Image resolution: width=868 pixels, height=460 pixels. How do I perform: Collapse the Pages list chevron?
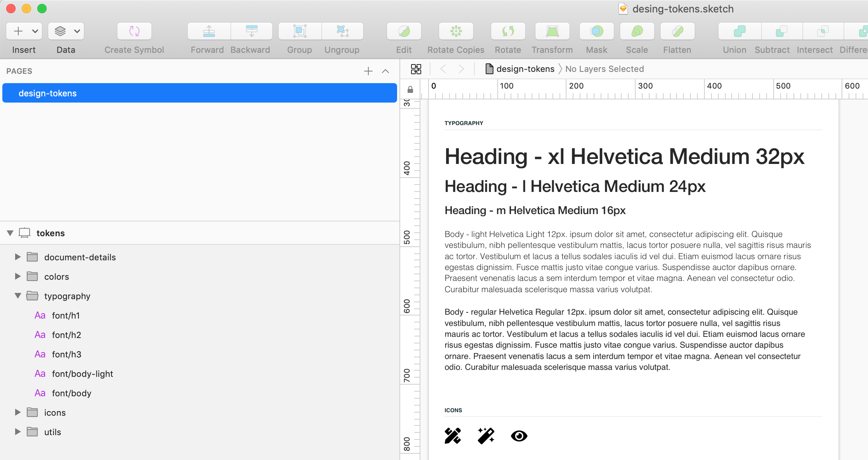coord(385,71)
